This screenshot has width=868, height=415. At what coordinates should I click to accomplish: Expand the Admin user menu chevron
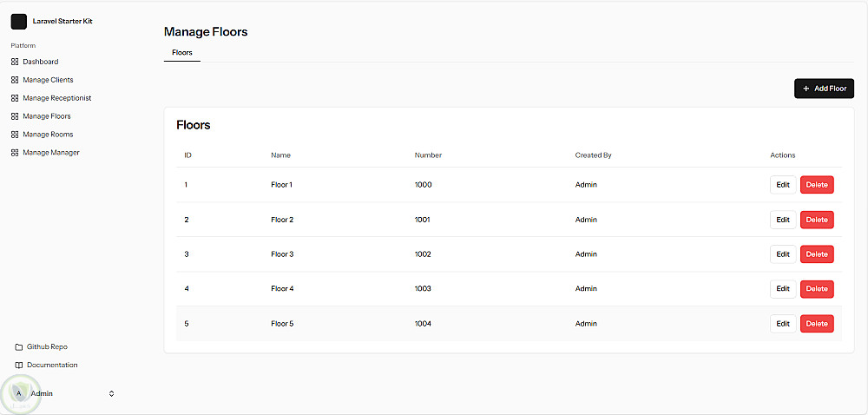click(111, 393)
